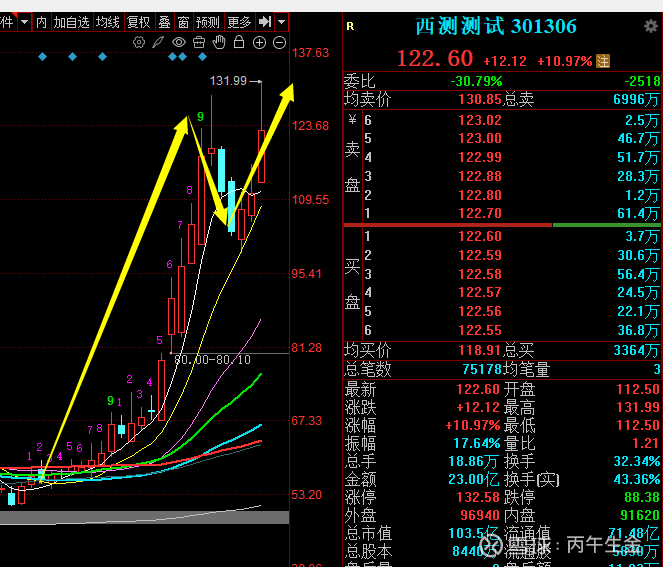Open the quote panel settings gear
This screenshot has width=663, height=567.
(650, 26)
